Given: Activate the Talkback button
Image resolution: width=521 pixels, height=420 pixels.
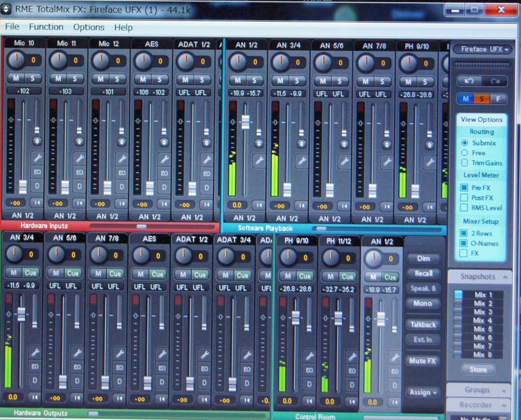Looking at the screenshot, I should (x=423, y=324).
